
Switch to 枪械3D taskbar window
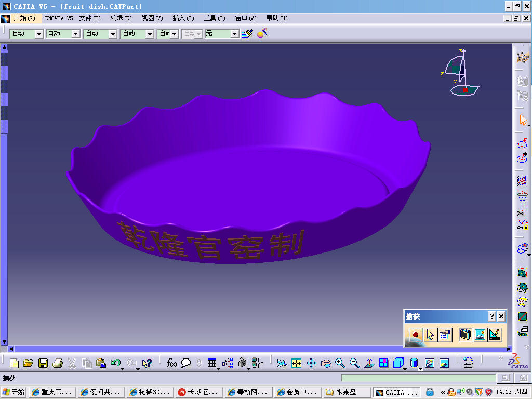pyautogui.click(x=151, y=392)
